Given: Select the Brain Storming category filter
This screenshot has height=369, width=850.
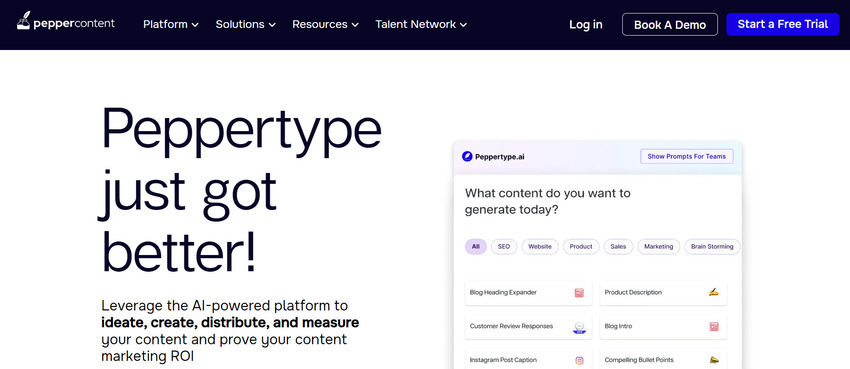Looking at the screenshot, I should coord(712,247).
